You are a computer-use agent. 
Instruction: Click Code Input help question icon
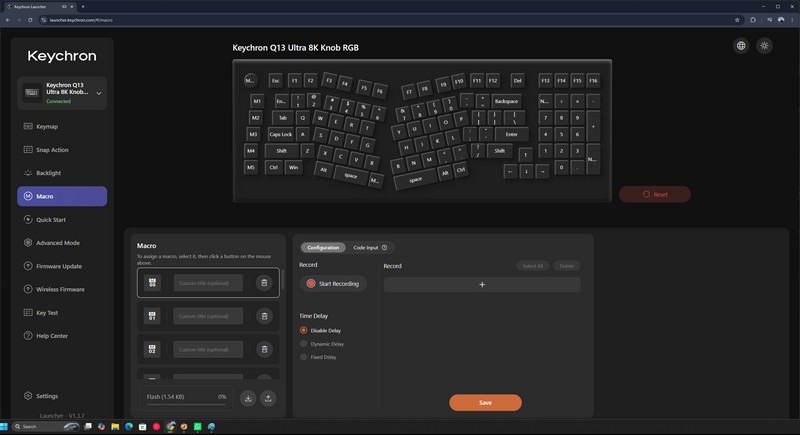pos(385,247)
